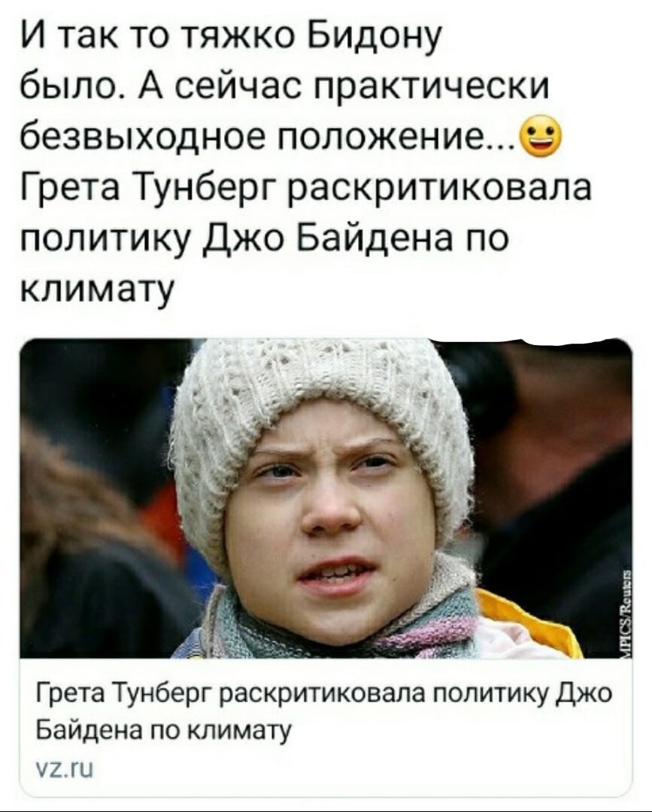The image size is (652, 812).
Task: Click the line 'И так то тяжко Бидону'
Action: point(229,36)
